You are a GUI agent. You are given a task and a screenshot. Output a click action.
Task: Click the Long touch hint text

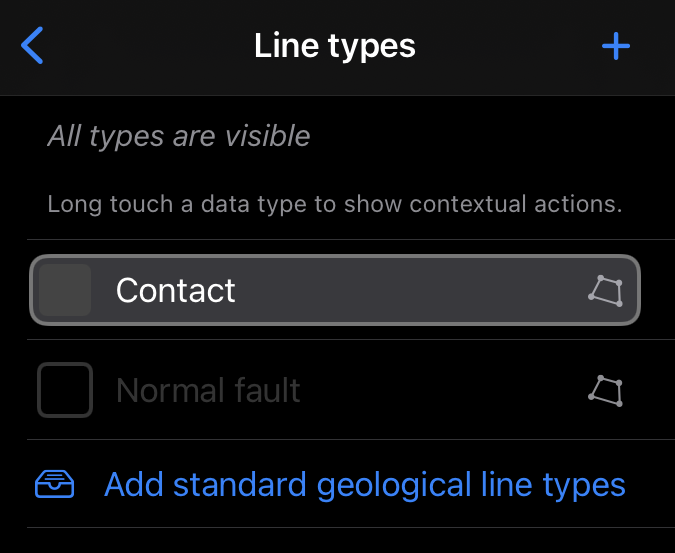pyautogui.click(x=335, y=205)
